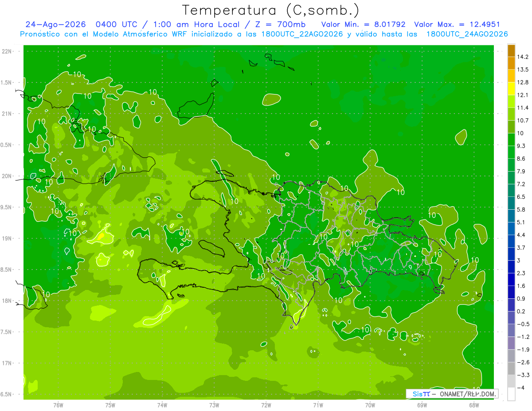Viewport: 532px width, 411px height.
Task: Click "Valor Min. = 8.01792" text
Action: tap(363, 24)
